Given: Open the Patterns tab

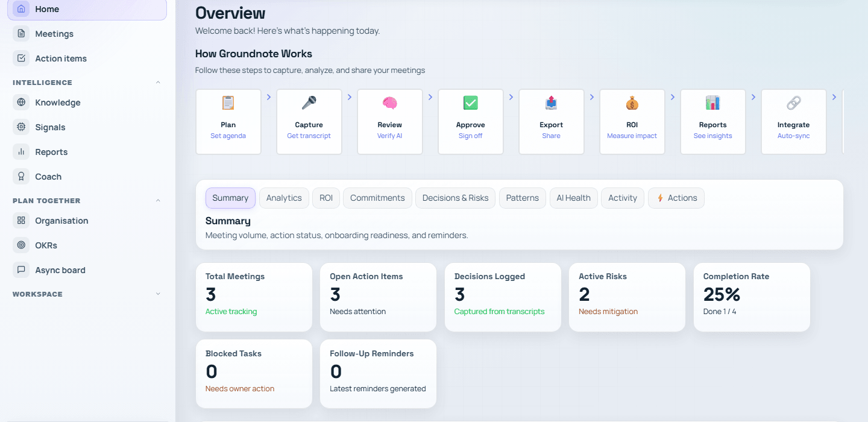Looking at the screenshot, I should click(x=523, y=198).
